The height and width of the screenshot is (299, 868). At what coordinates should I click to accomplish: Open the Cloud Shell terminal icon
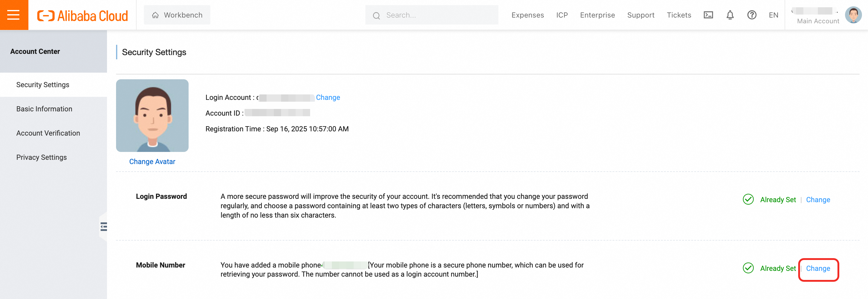[708, 15]
